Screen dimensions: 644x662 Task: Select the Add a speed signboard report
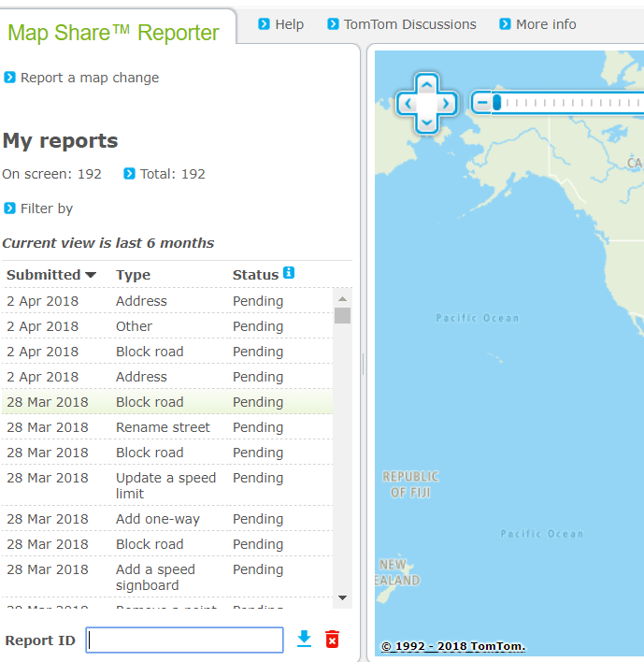tap(167, 577)
